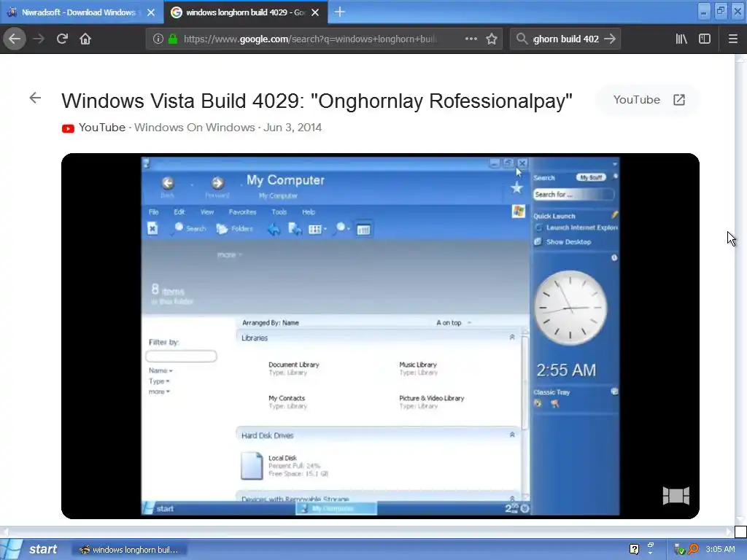Image resolution: width=747 pixels, height=560 pixels.
Task: Toggle the Firefox sidebar view
Action: point(705,39)
